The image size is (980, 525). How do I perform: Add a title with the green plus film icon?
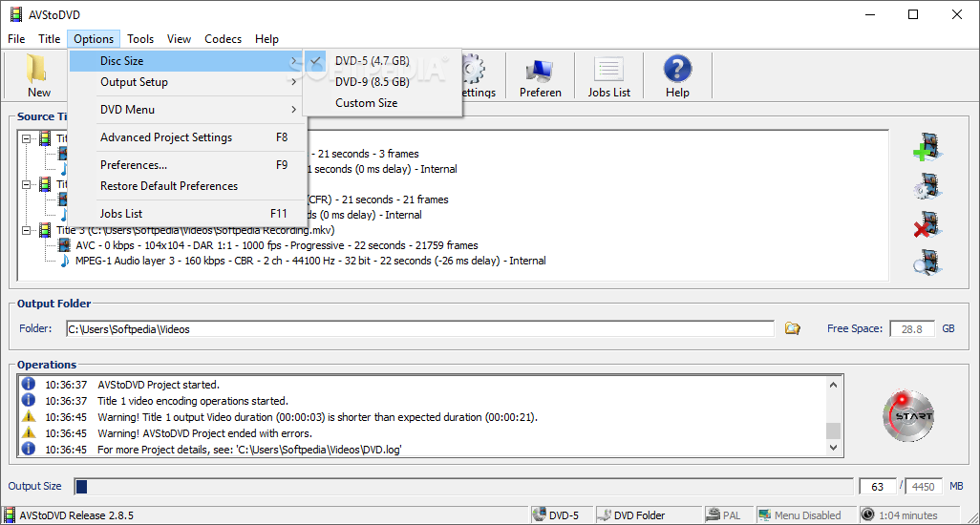click(927, 147)
